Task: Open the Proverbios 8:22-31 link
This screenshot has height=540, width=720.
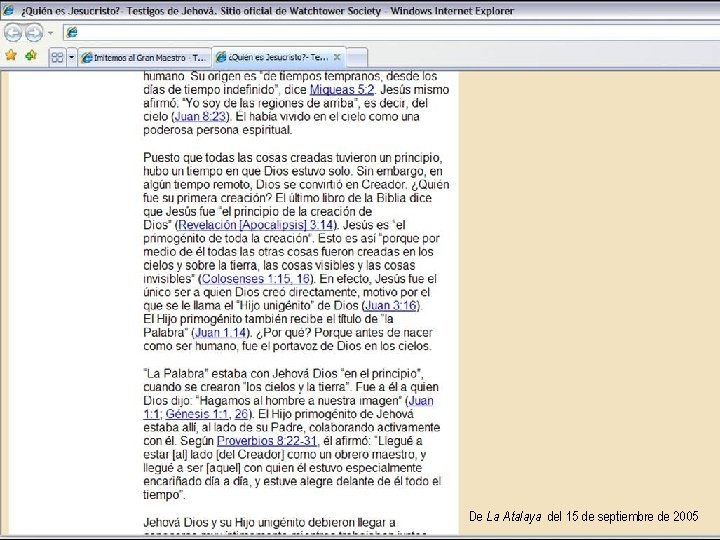Action: coord(267,441)
